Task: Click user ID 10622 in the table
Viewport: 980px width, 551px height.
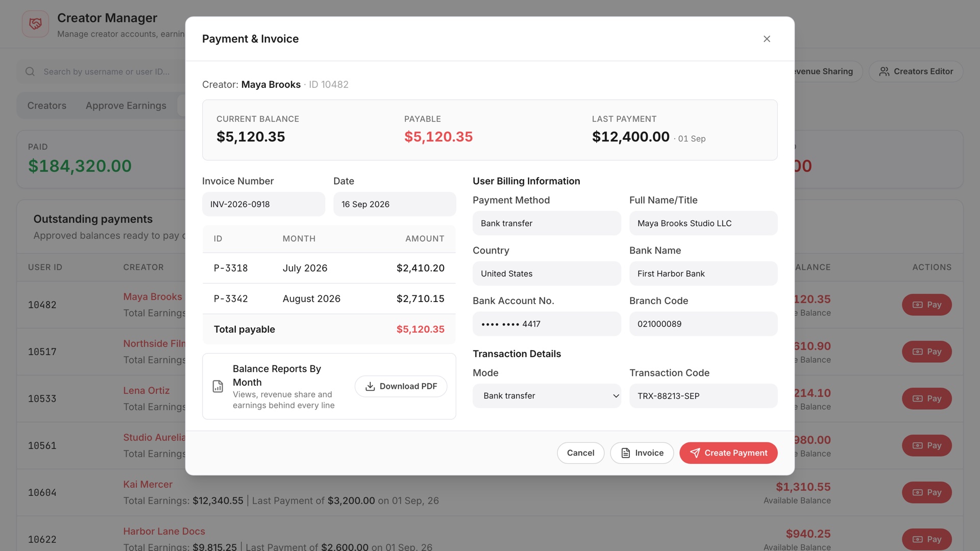Action: tap(42, 539)
